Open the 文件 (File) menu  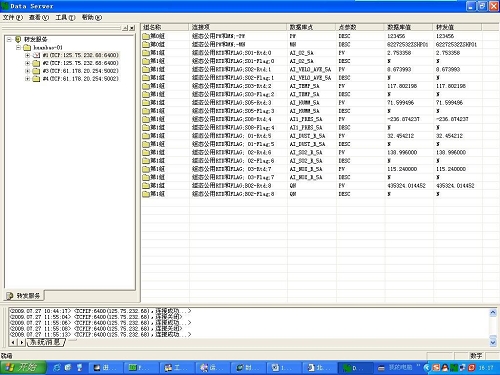click(13, 17)
